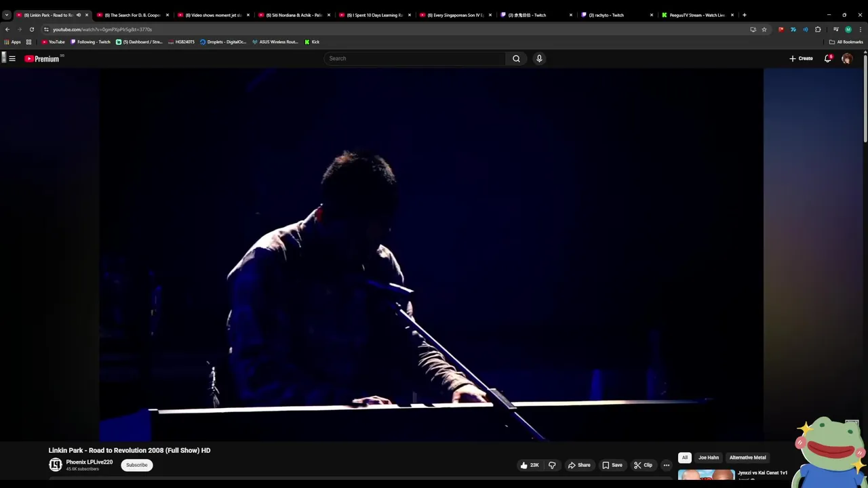Reload the page
The image size is (868, 488).
[31, 29]
